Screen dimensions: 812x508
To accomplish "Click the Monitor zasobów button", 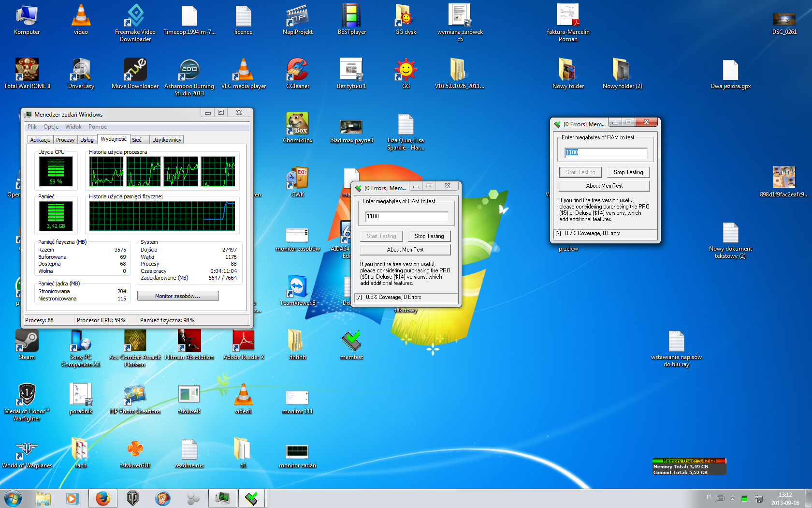I will [178, 296].
